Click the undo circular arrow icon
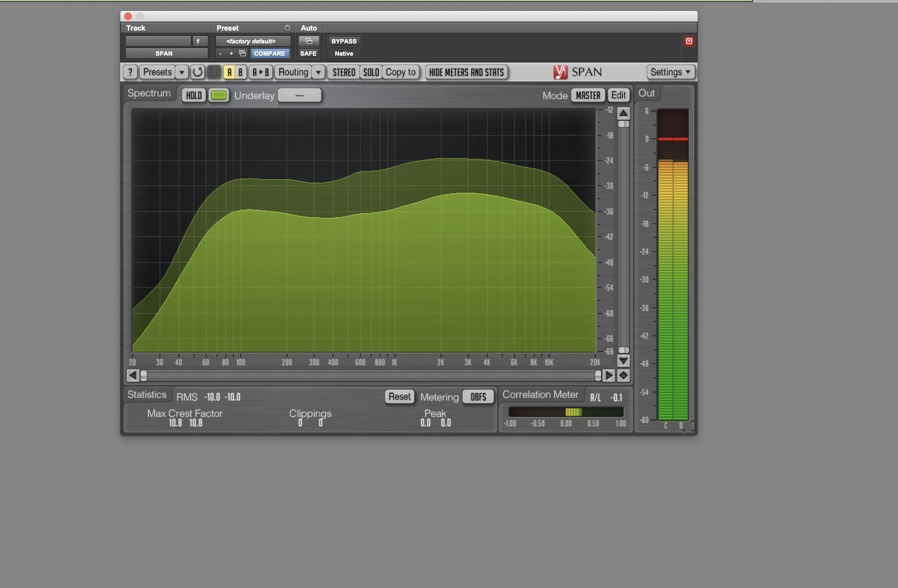898x588 pixels. point(197,72)
